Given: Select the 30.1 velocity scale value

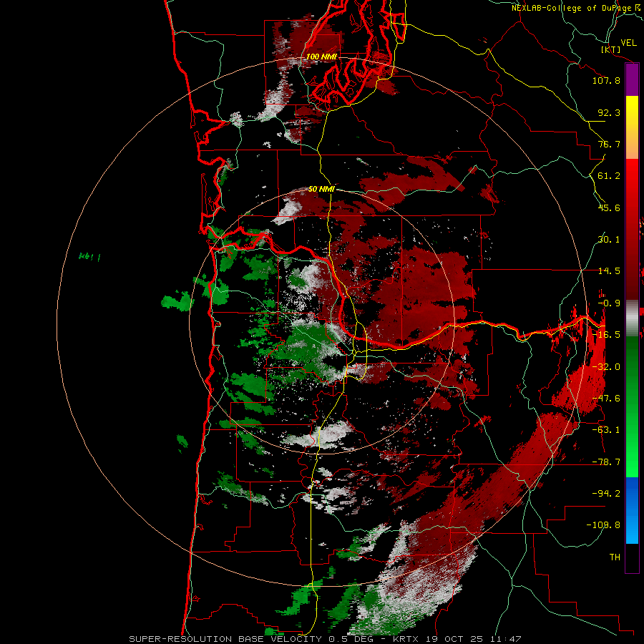Looking at the screenshot, I should pos(609,239).
